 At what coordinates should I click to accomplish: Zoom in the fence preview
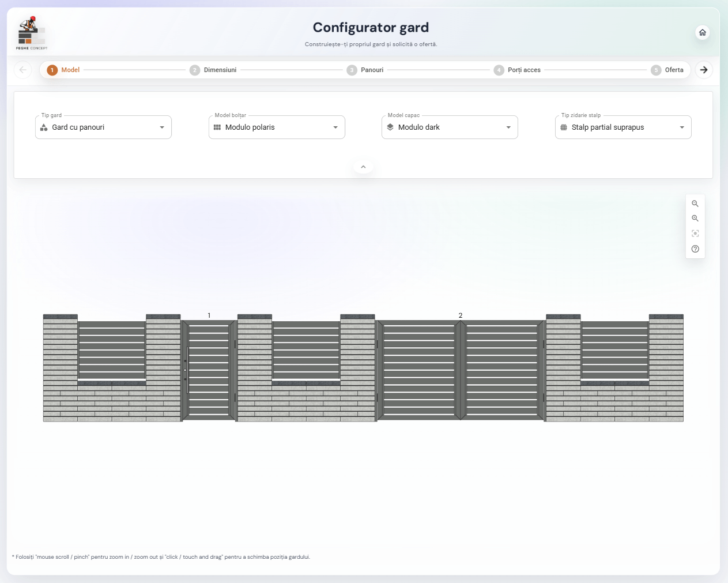coord(695,219)
